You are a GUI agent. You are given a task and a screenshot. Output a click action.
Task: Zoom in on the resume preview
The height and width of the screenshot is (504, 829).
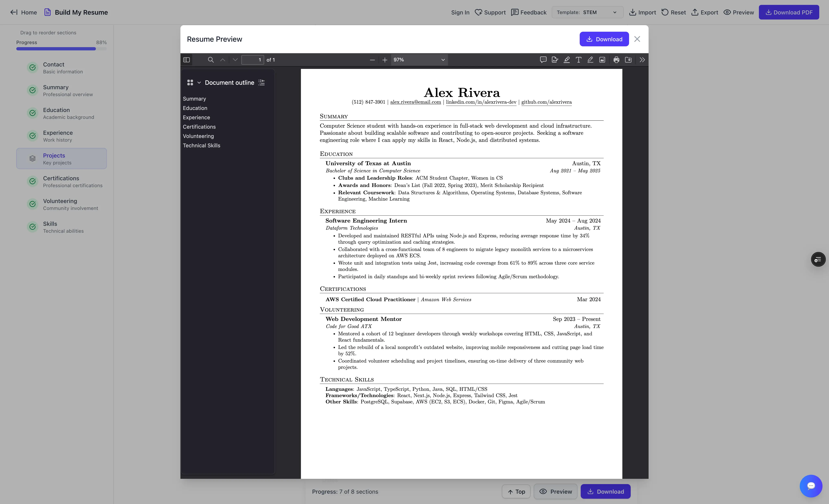point(385,60)
